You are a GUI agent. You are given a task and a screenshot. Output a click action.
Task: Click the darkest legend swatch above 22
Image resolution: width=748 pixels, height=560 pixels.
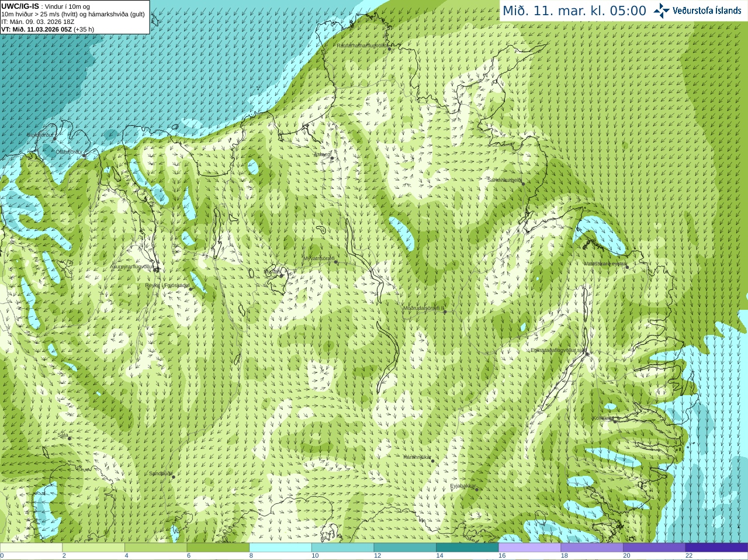point(716,548)
